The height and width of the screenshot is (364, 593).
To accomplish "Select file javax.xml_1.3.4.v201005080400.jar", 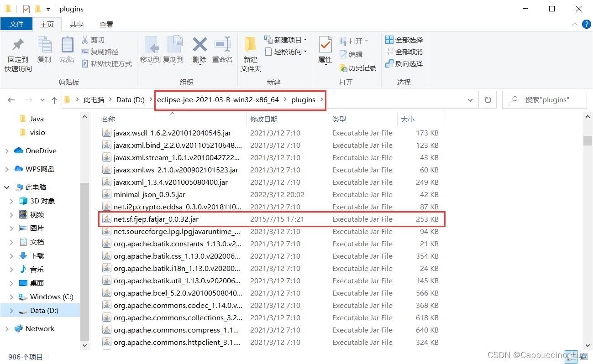I will pos(171,182).
